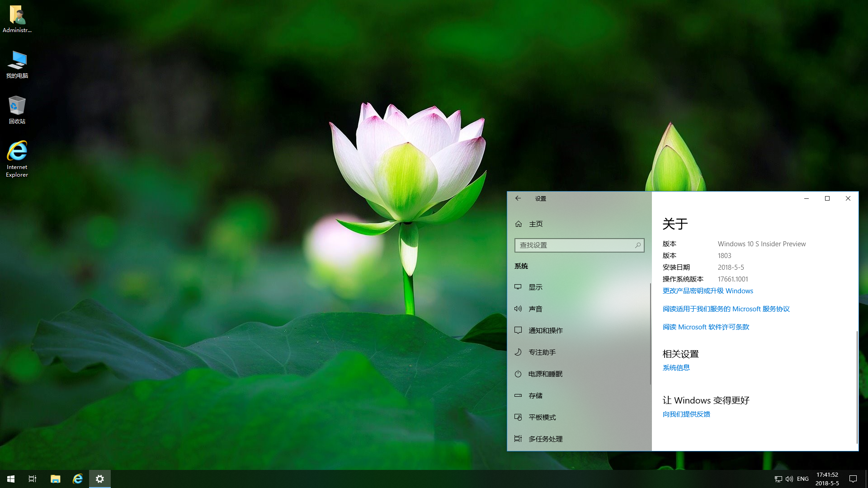The width and height of the screenshot is (868, 488).
Task: Click the Settings gear taskbar button
Action: [100, 479]
